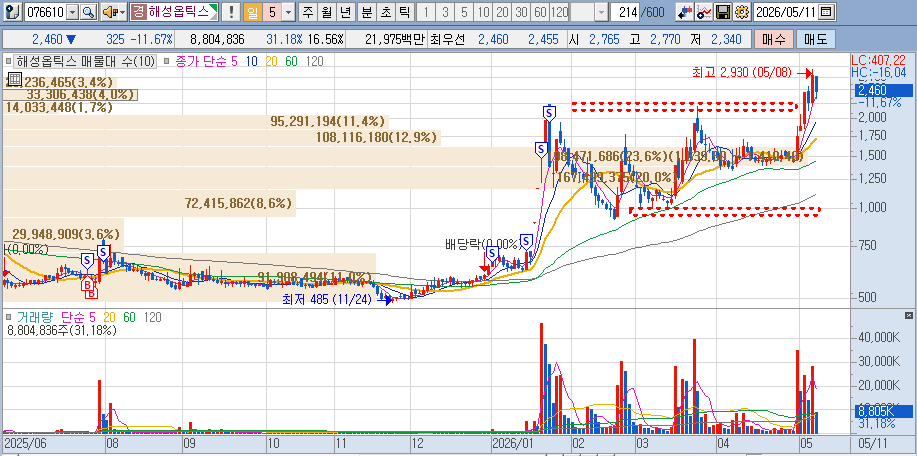Open the stock code 076610 dropdown arrow
Screen dimensions: 917x456
pos(73,11)
